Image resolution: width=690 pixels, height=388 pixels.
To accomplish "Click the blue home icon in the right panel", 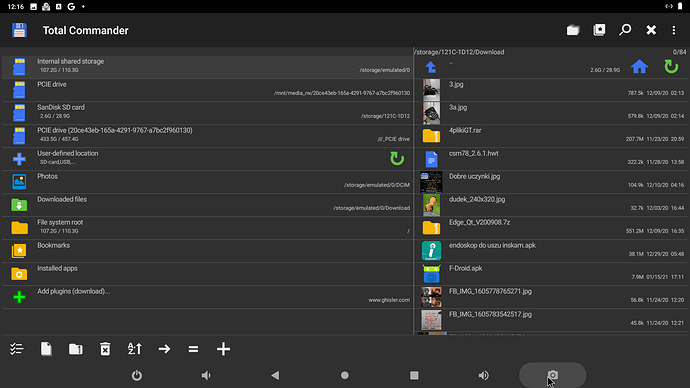I will [639, 67].
